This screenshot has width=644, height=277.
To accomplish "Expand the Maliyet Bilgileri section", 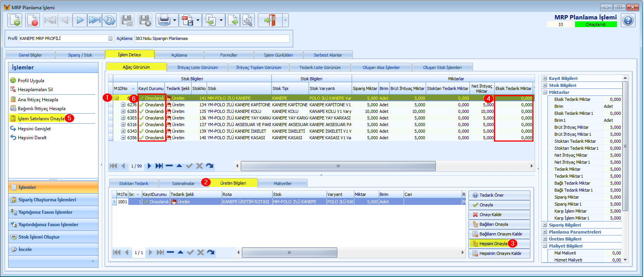I will pos(545,246).
